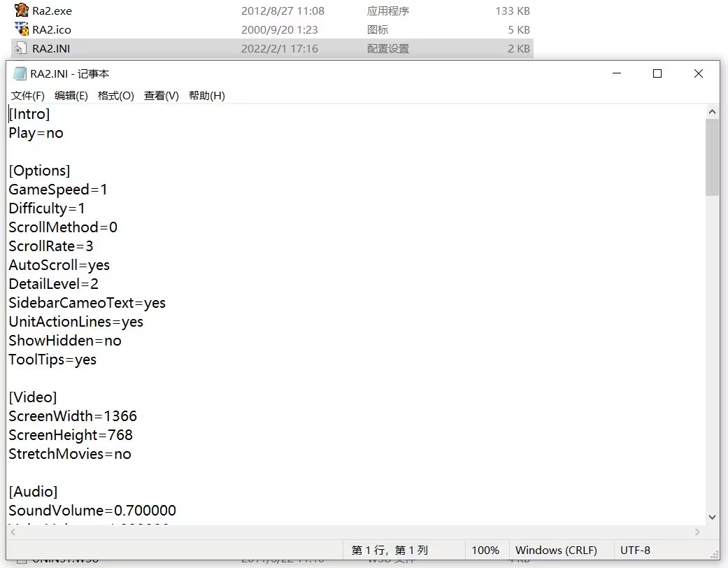
Task: Minimize the Notepad window
Action: [617, 73]
